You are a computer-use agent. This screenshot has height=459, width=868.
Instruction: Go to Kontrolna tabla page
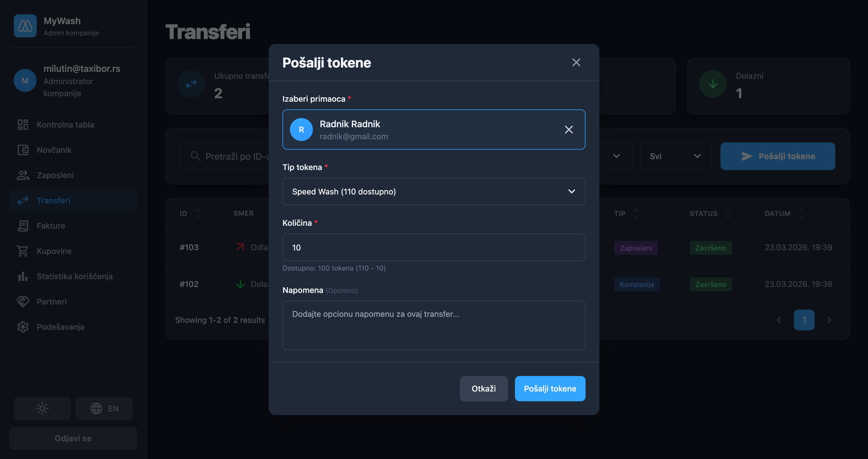pos(65,124)
